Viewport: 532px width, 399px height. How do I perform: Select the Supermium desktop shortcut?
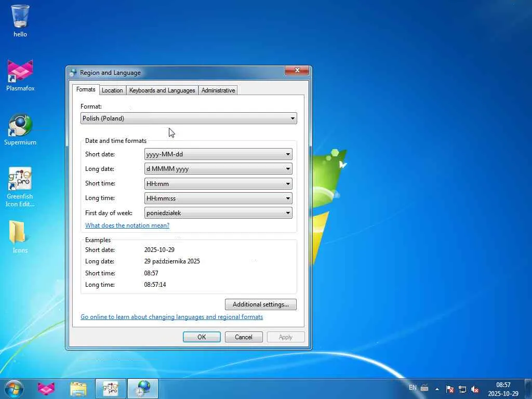pos(20,129)
